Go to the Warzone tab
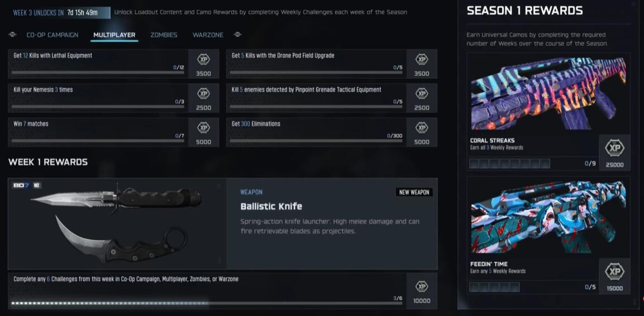The width and height of the screenshot is (644, 316). (x=208, y=35)
